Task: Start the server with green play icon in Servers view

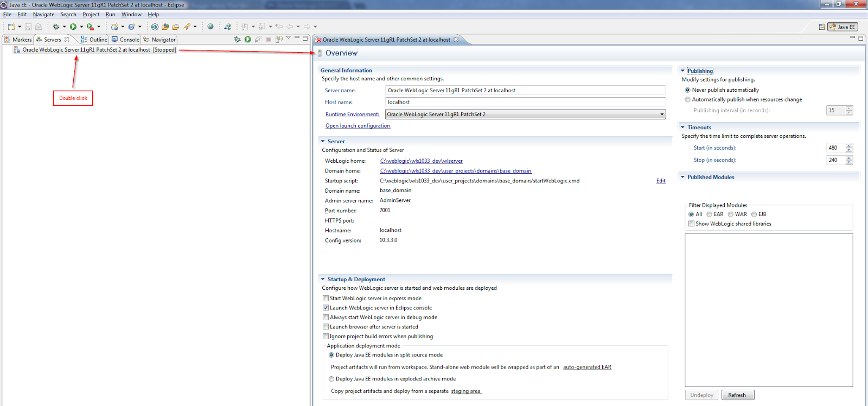Action: 247,39
